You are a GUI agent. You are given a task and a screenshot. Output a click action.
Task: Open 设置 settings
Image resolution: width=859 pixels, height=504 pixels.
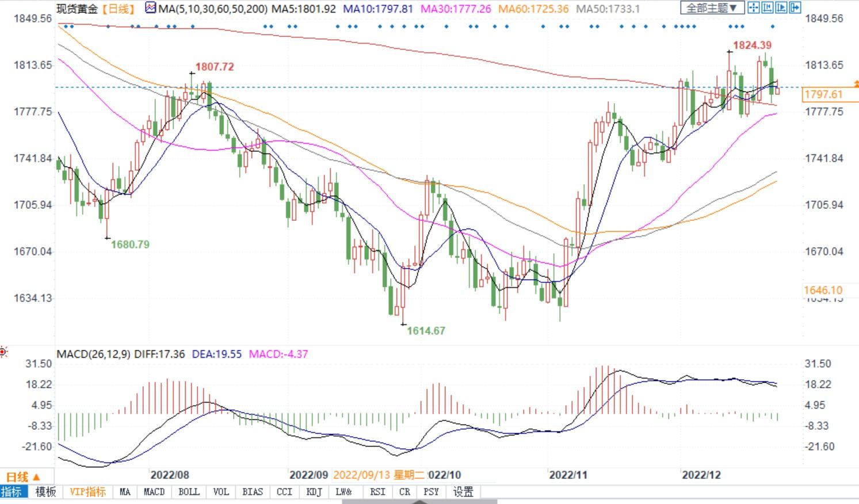(x=463, y=492)
